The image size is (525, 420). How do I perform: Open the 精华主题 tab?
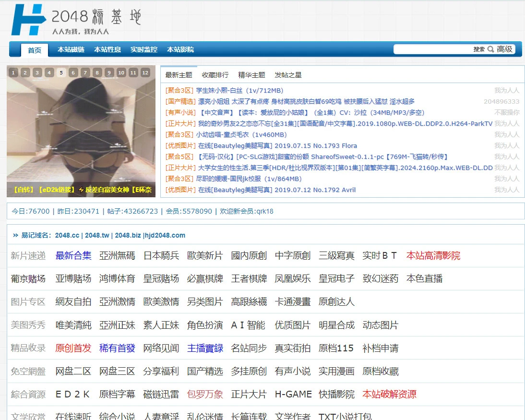point(252,75)
